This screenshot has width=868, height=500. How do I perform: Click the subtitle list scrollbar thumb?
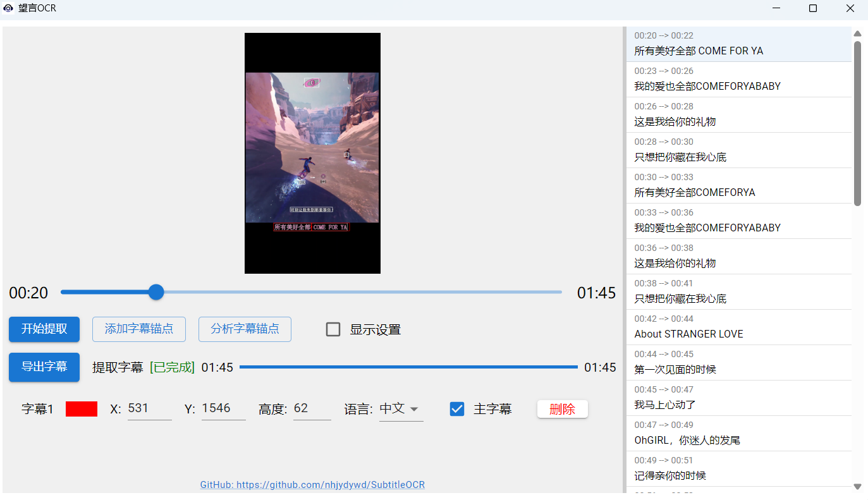[858, 123]
